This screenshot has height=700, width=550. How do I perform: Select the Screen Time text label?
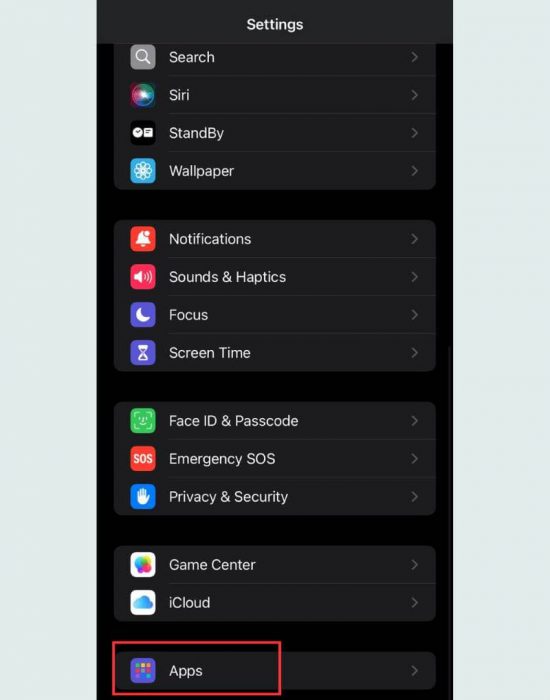pyautogui.click(x=210, y=353)
